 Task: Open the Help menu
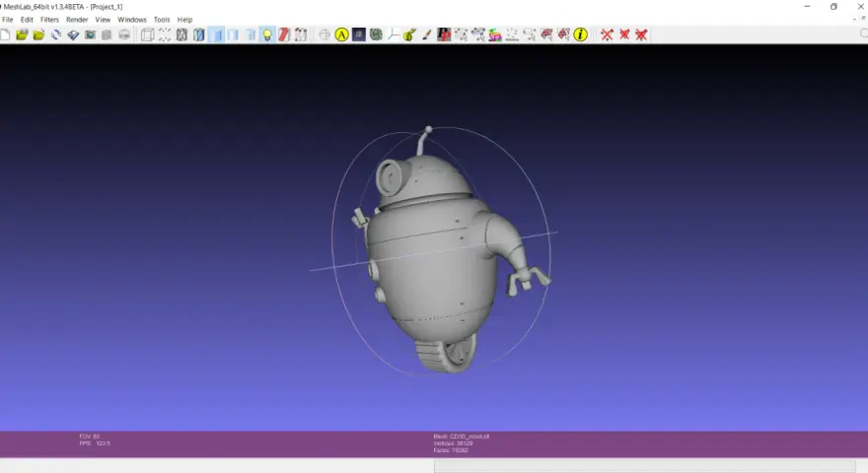[184, 20]
